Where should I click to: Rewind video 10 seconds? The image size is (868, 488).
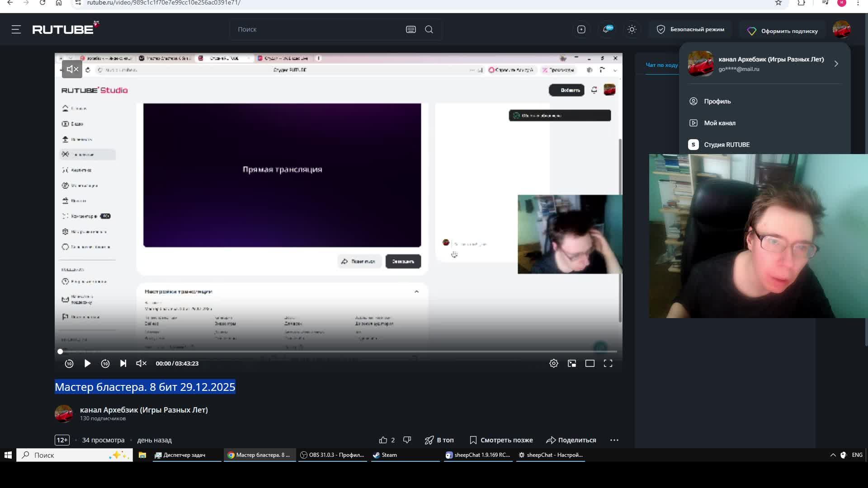[69, 364]
